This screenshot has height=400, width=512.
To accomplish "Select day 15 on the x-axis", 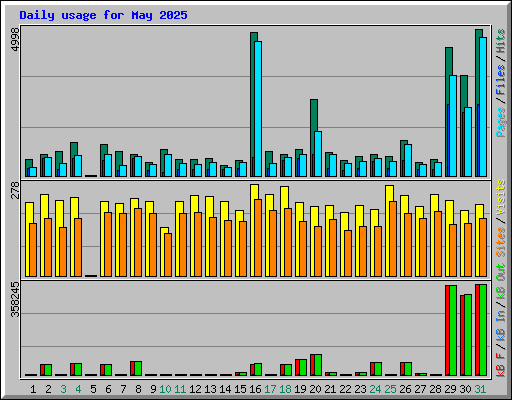I will coord(240,389).
